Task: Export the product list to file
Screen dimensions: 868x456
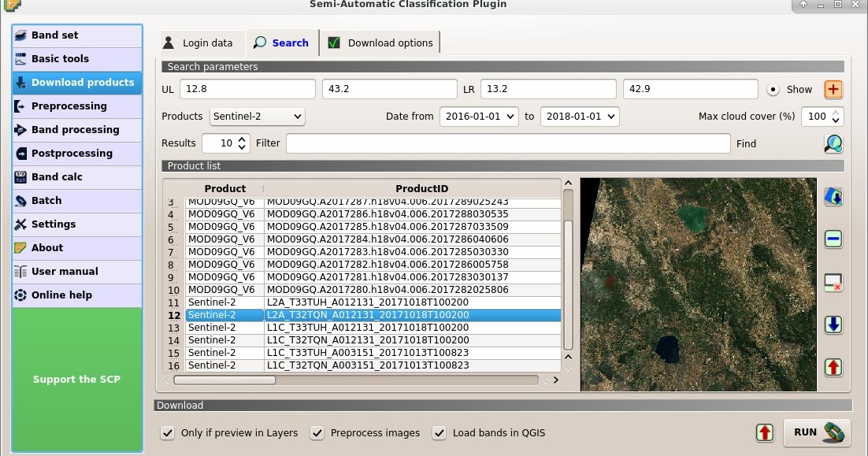Action: (833, 367)
